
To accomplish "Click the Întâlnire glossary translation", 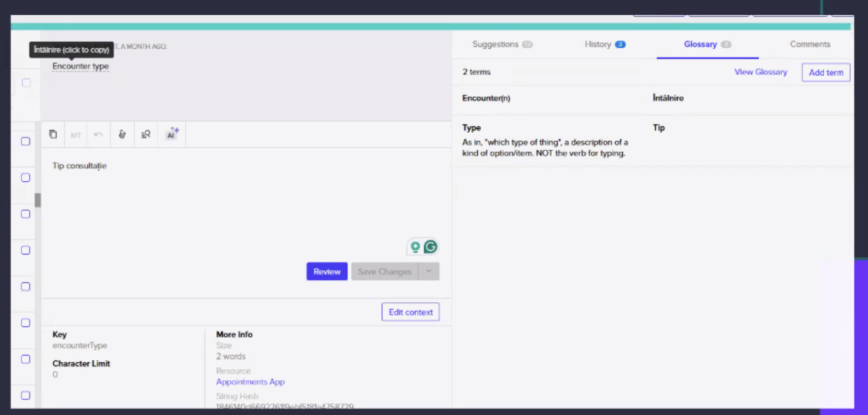I will pyautogui.click(x=668, y=98).
